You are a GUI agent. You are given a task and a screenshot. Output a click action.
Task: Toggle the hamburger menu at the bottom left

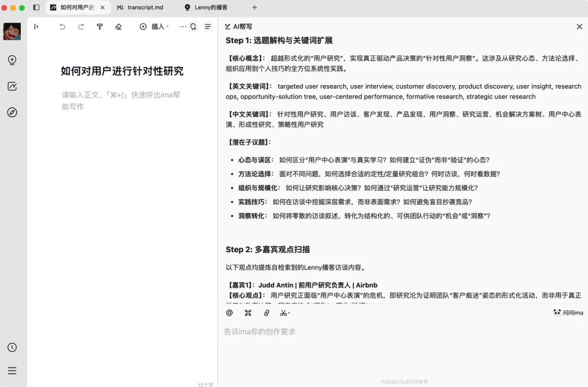(x=12, y=371)
